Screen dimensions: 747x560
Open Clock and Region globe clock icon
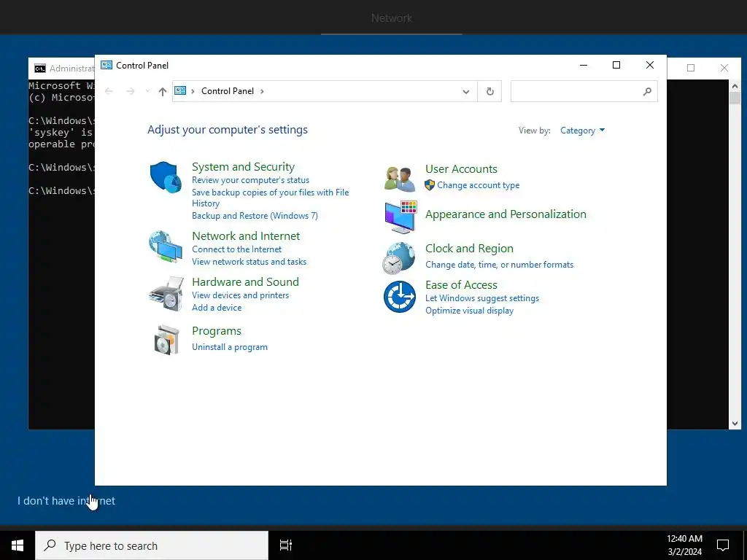point(399,258)
